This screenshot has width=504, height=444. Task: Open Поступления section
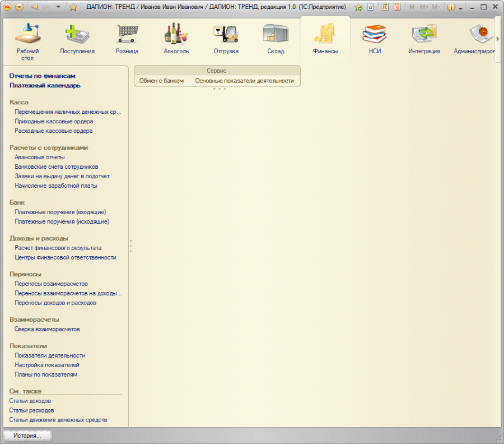coord(77,39)
